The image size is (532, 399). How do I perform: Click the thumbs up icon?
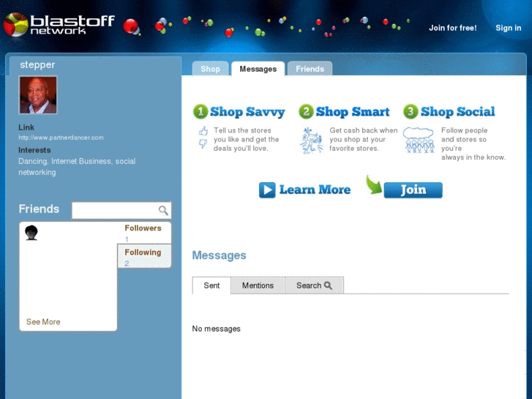tap(203, 131)
